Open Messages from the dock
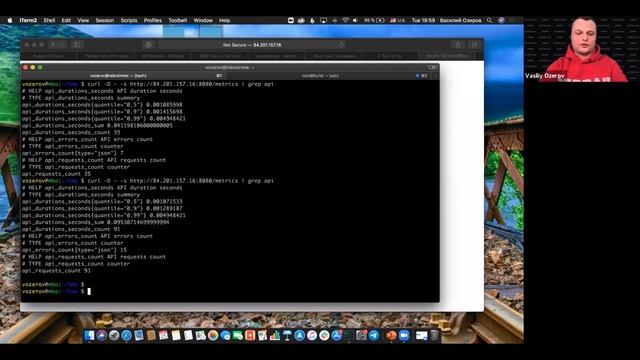This screenshot has height=360, width=640. click(x=225, y=336)
